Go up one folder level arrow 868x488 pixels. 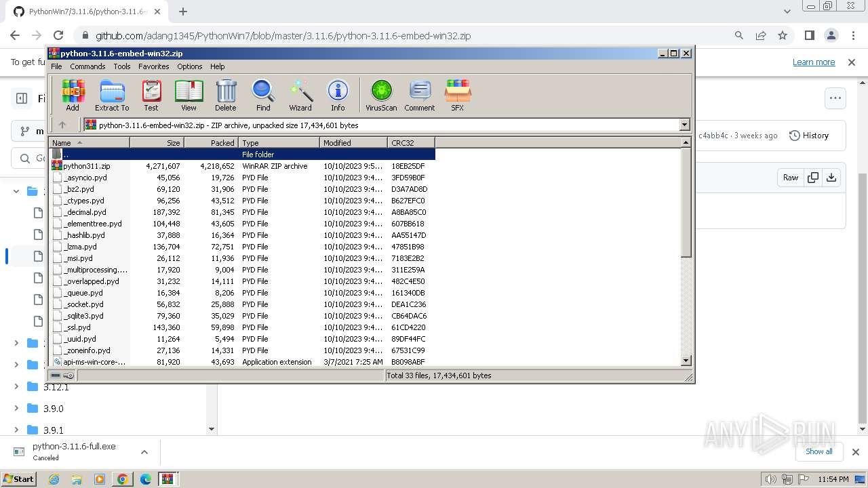62,125
